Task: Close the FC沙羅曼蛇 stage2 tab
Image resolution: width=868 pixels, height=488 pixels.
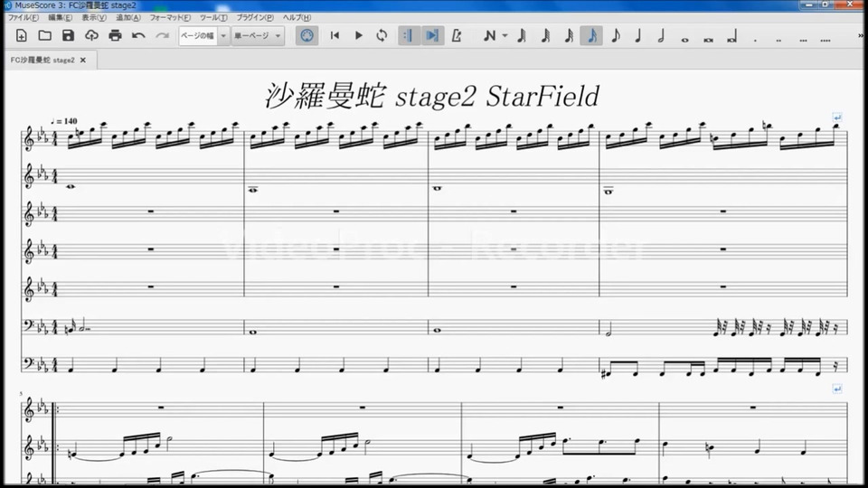Action: click(83, 60)
